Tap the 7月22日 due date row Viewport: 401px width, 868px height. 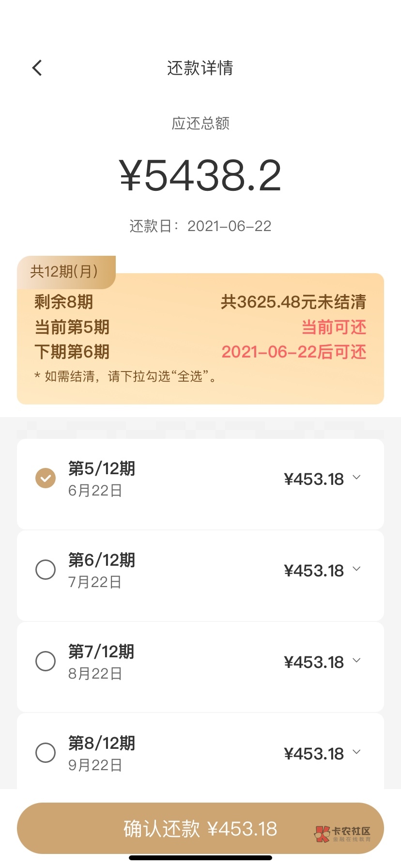pyautogui.click(x=95, y=582)
